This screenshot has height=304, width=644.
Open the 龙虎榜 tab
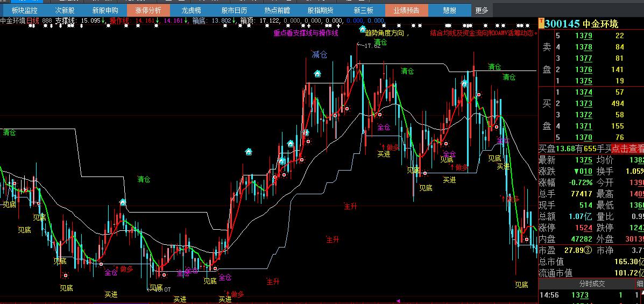click(191, 10)
